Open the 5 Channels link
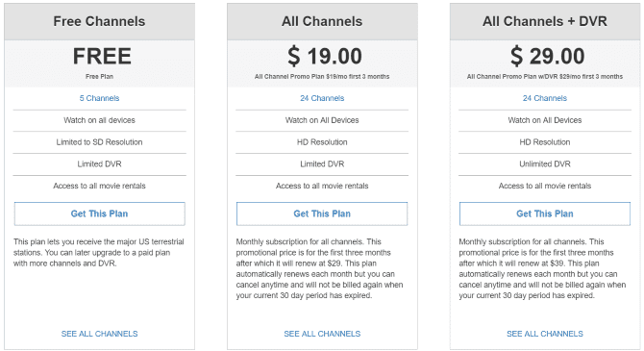 pos(99,98)
